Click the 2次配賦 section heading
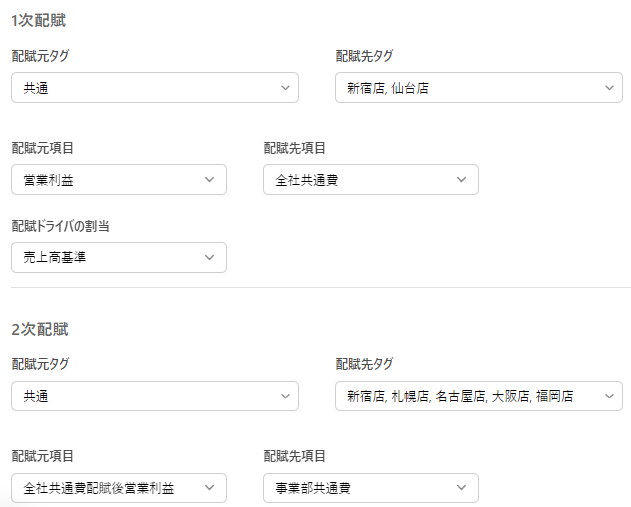 [x=40, y=329]
